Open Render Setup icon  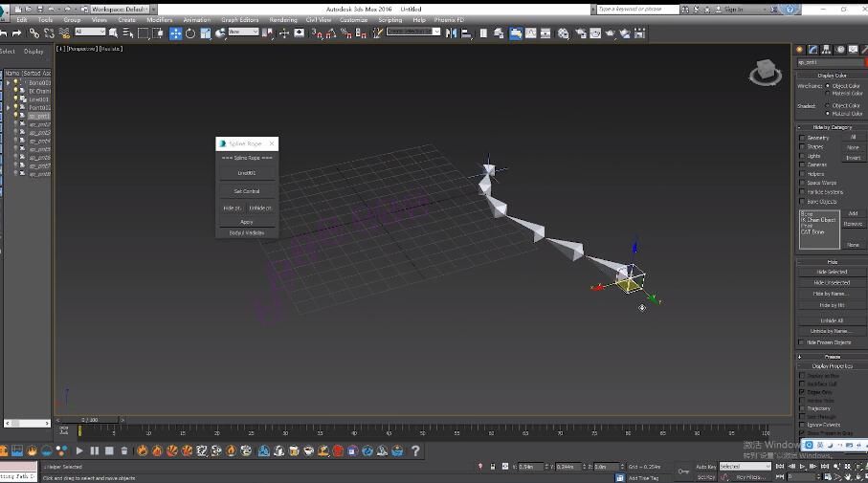[x=580, y=33]
